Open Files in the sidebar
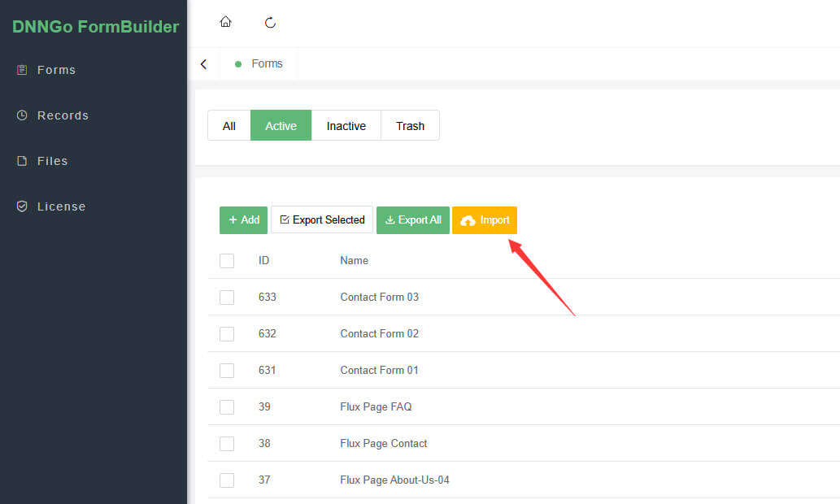 click(x=42, y=161)
